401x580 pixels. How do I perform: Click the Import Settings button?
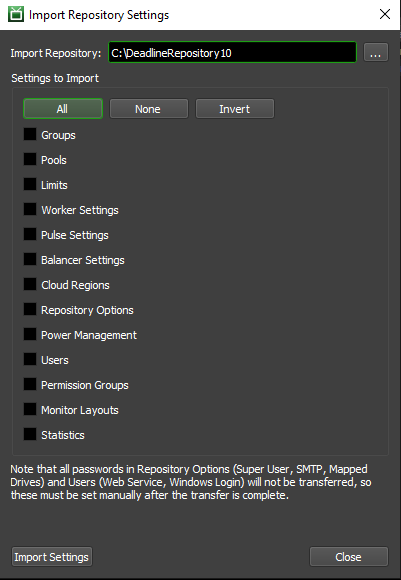[x=52, y=557]
